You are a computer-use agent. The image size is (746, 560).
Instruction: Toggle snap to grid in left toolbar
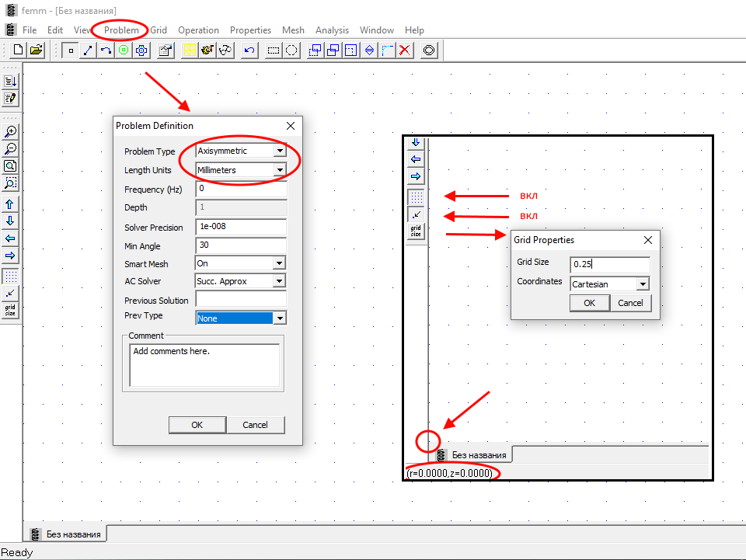pyautogui.click(x=10, y=294)
